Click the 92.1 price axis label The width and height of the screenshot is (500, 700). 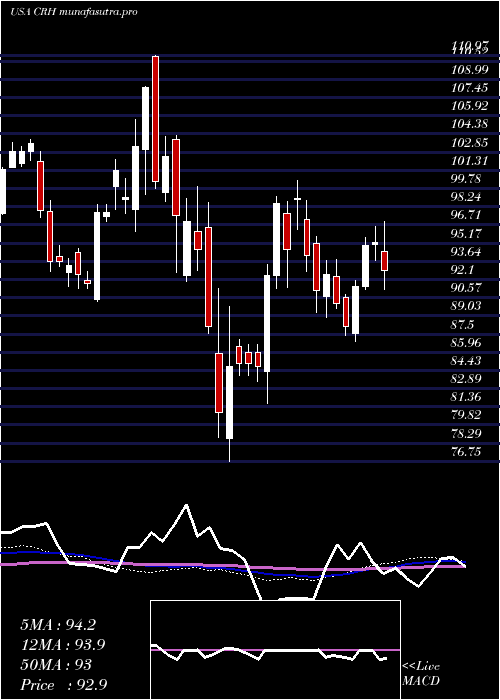pos(464,270)
